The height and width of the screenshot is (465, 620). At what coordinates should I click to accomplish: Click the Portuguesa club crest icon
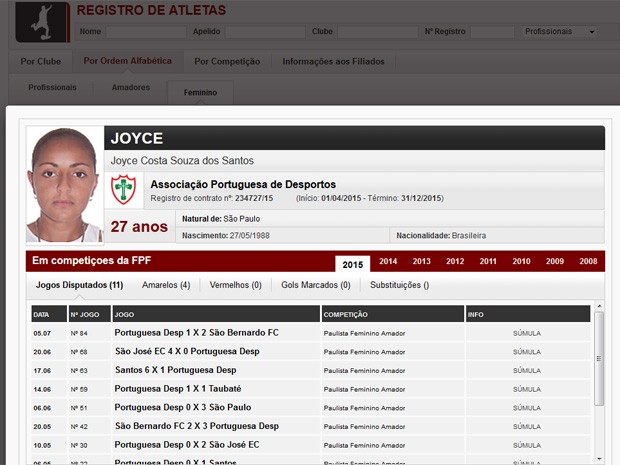click(x=123, y=190)
